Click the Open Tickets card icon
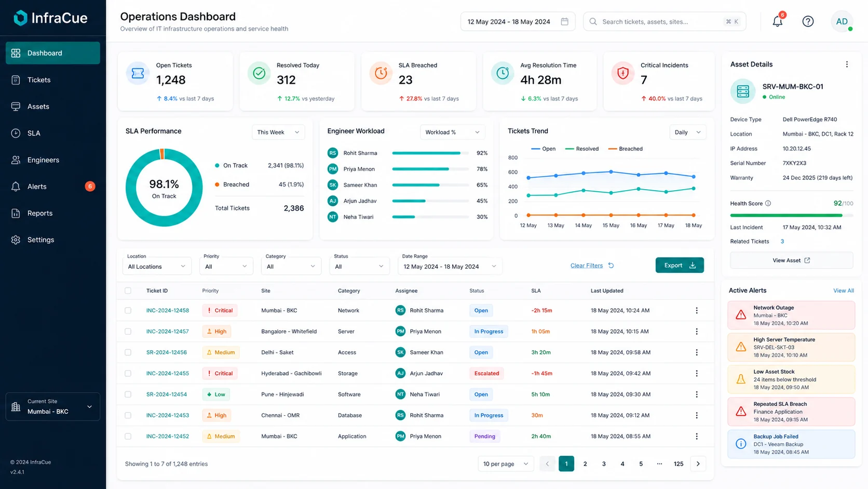The width and height of the screenshot is (868, 489). coord(138,73)
